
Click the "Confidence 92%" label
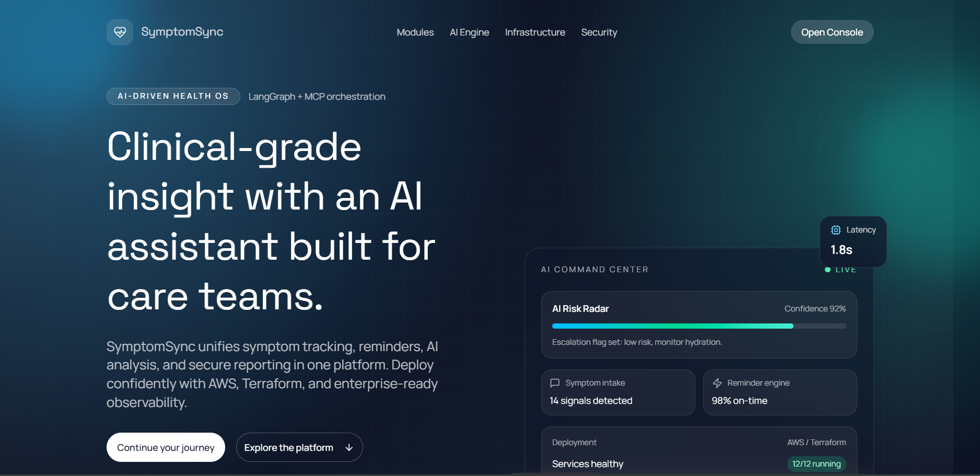(x=815, y=309)
